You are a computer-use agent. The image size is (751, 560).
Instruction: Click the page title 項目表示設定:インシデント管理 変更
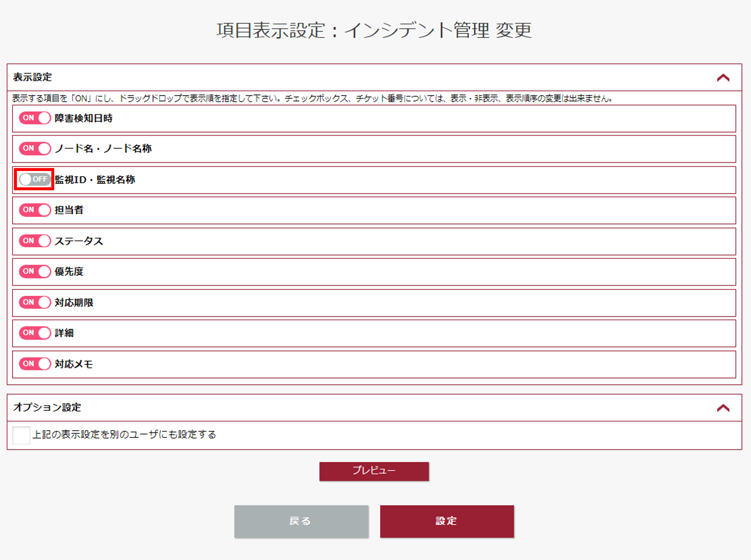374,30
